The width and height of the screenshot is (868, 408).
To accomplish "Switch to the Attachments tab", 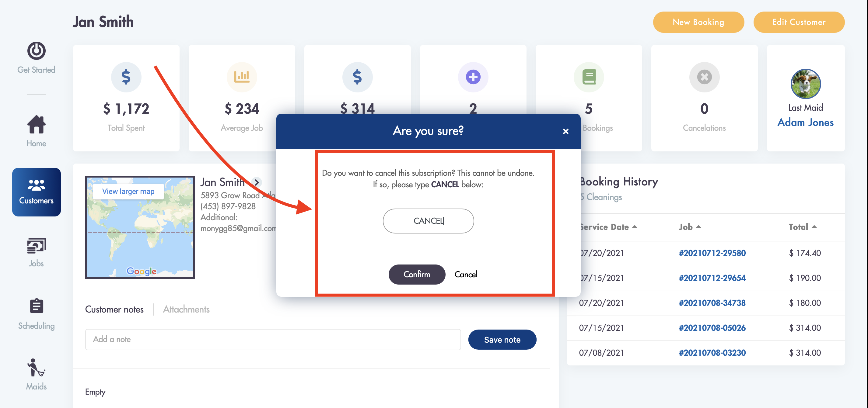I will [186, 309].
